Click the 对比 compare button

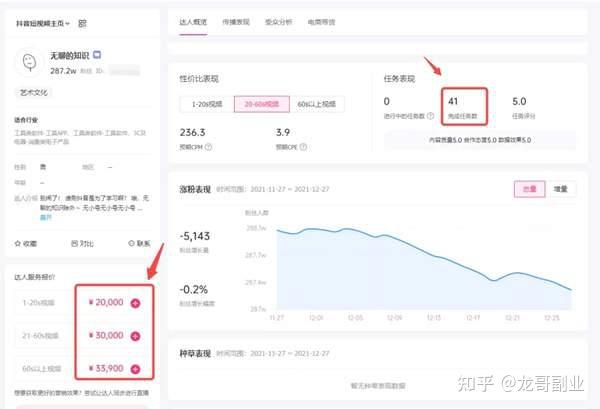(83, 243)
